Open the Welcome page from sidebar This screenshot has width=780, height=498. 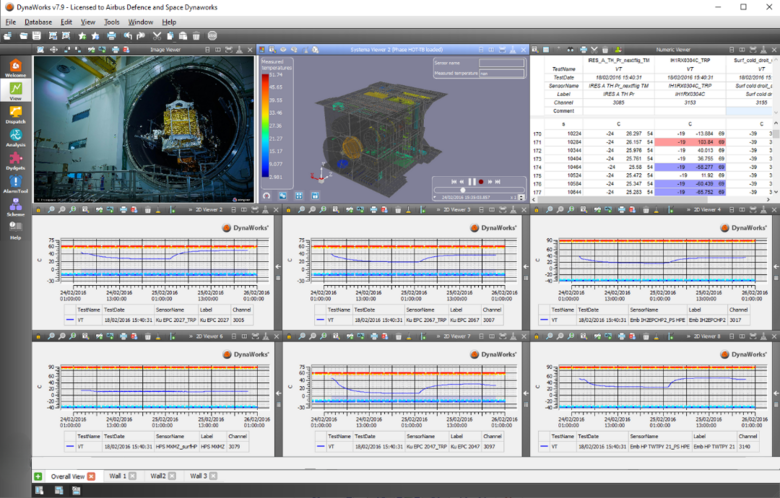(15, 68)
